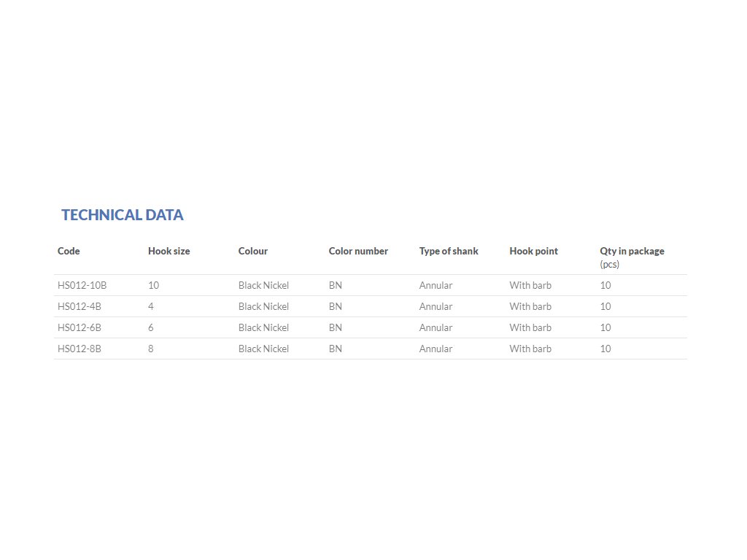Image resolution: width=747 pixels, height=560 pixels.
Task: Select the Color number column header
Action: [x=358, y=251]
